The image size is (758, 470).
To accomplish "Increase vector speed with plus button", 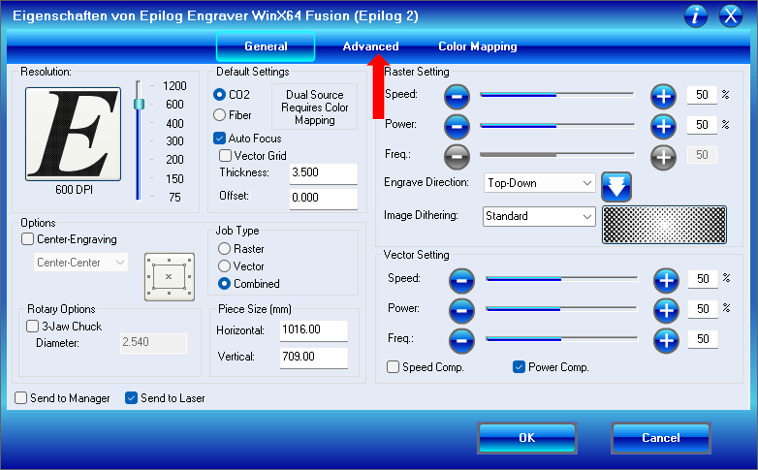I will (x=666, y=280).
